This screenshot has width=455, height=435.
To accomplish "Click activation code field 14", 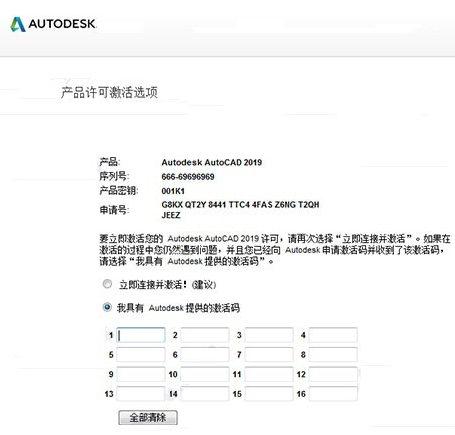I will 205,394.
